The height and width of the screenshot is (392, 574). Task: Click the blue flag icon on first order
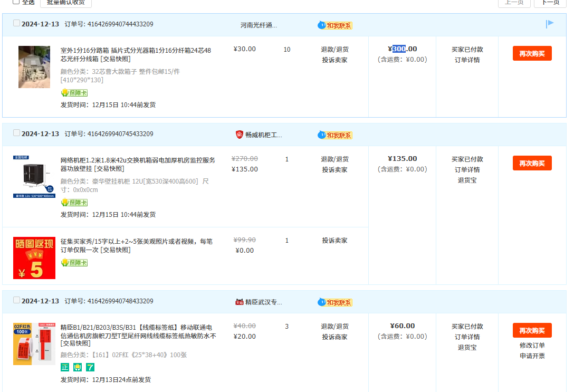[550, 24]
